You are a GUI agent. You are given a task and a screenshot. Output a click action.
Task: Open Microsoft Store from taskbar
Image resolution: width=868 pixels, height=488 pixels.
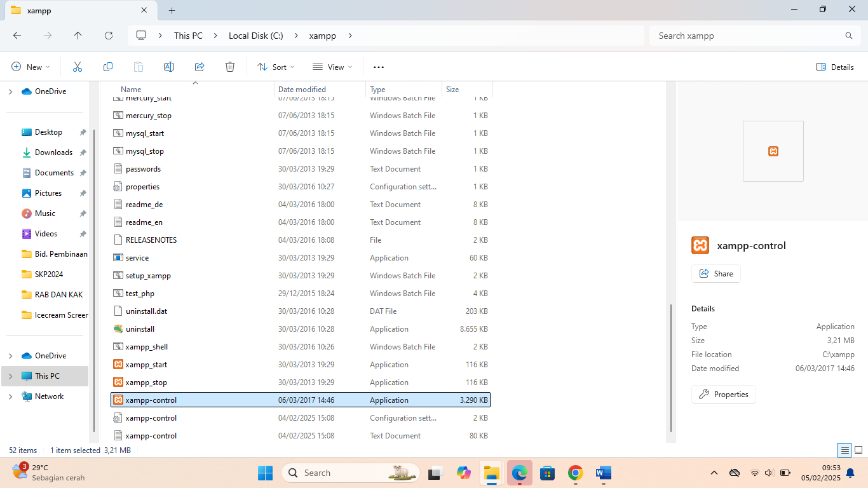pos(548,473)
